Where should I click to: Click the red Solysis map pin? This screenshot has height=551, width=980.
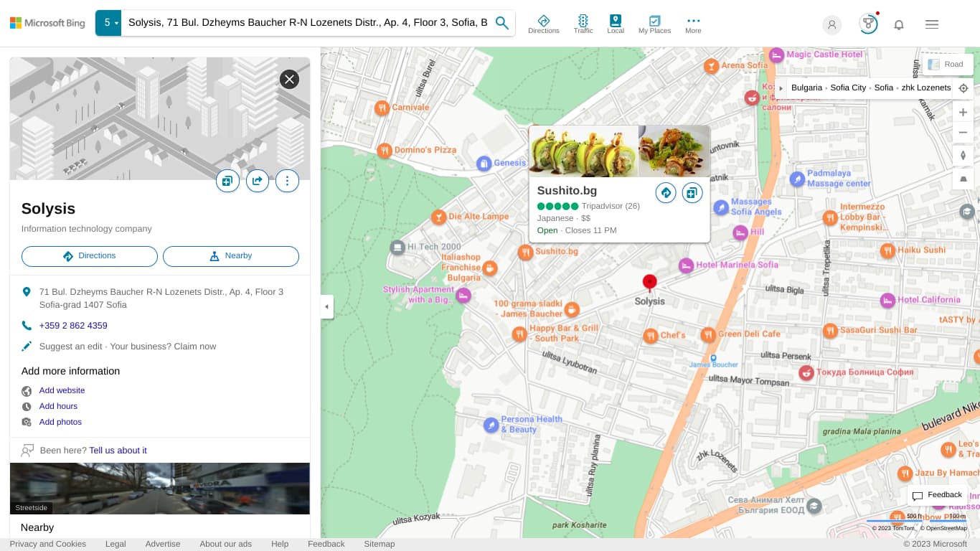coord(649,283)
